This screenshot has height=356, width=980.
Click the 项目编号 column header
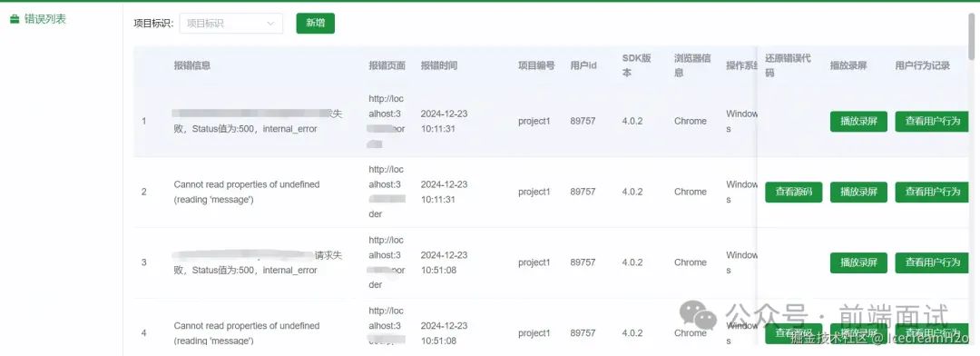536,65
